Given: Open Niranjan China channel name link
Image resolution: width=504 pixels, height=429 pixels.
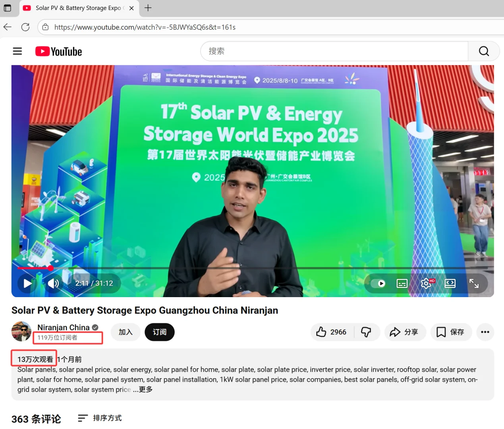Looking at the screenshot, I should pyautogui.click(x=64, y=327).
